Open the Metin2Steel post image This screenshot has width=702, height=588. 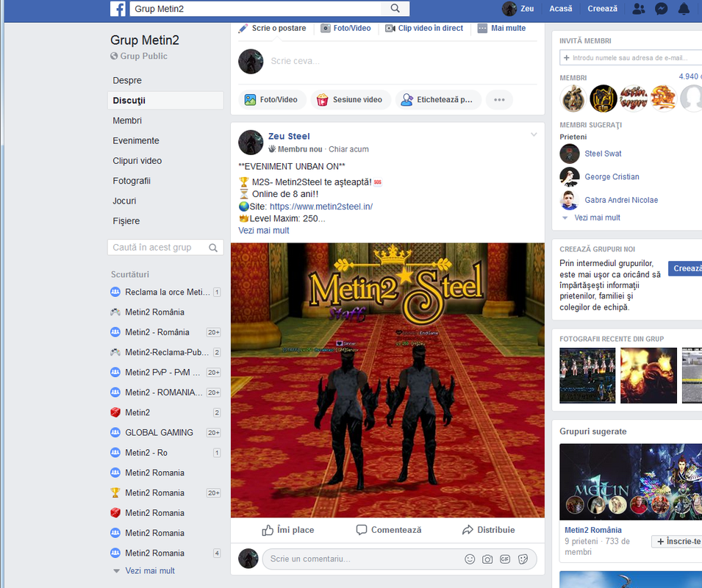point(387,381)
